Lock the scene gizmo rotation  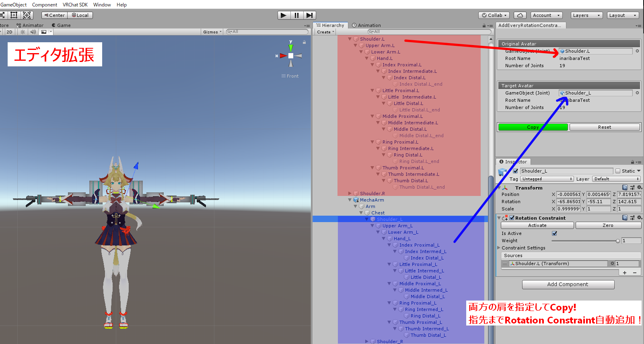point(304,42)
